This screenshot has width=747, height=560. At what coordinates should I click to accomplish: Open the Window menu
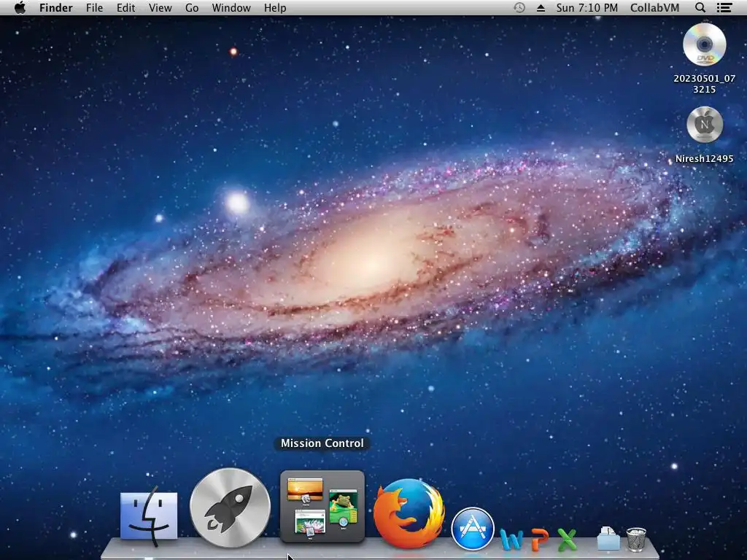coord(231,7)
